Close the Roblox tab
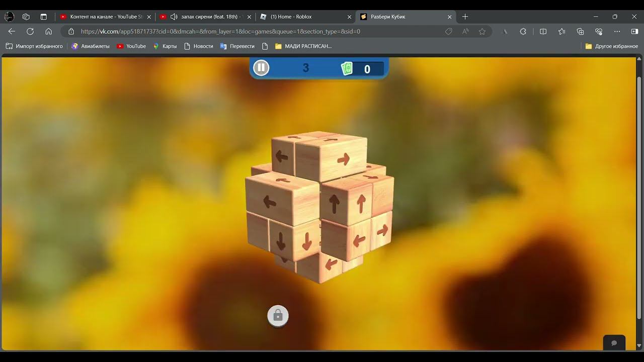 (350, 17)
